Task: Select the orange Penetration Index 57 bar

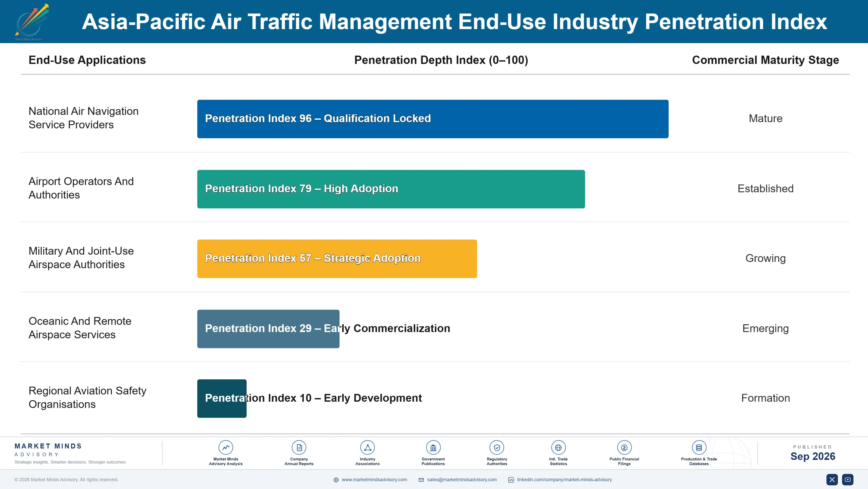Action: (337, 259)
